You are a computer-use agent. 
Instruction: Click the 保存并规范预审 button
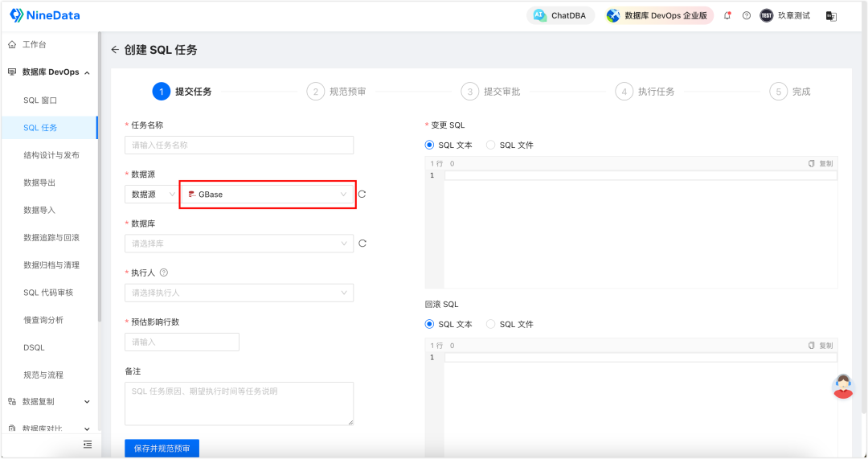[x=162, y=448]
